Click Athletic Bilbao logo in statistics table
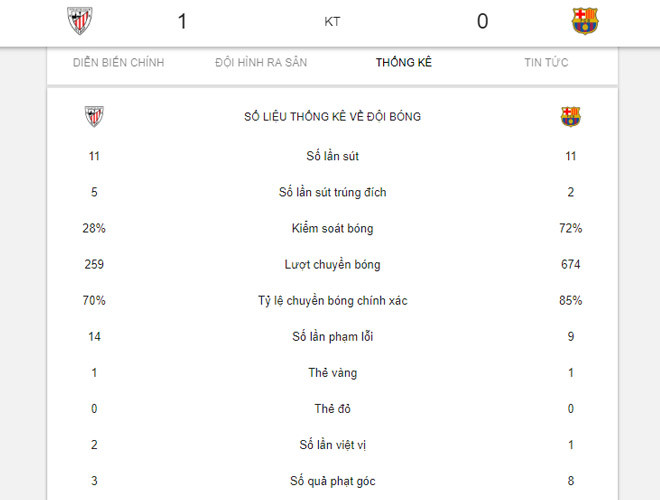This screenshot has height=500, width=660. point(94,117)
